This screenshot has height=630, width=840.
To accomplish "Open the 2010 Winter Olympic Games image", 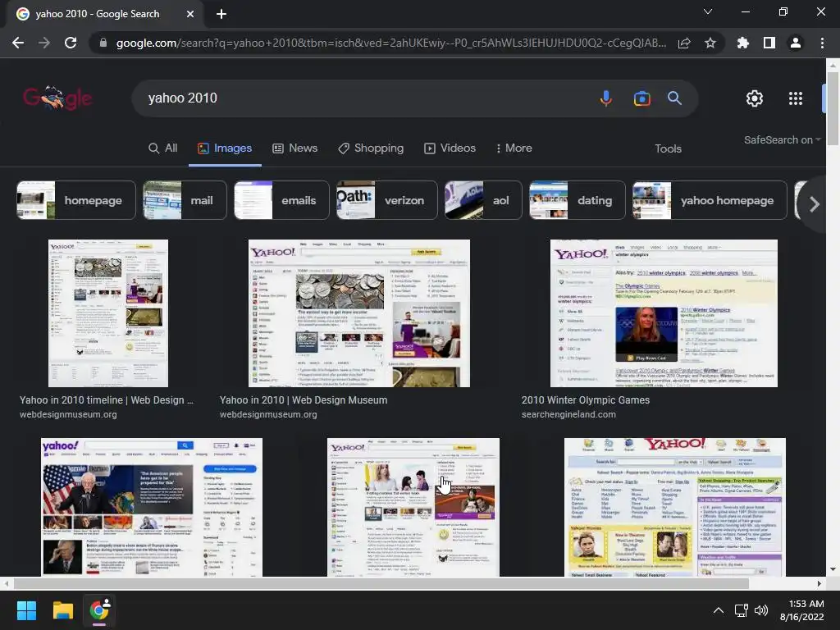I will [664, 313].
